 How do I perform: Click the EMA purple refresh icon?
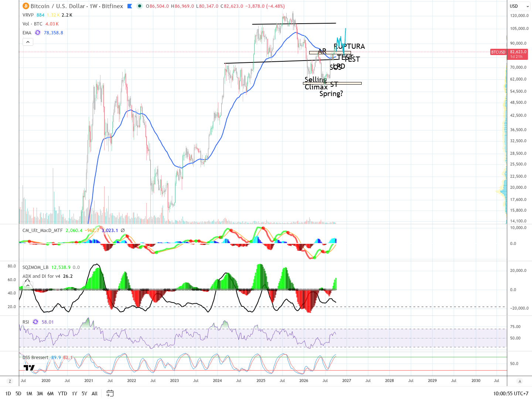(38, 33)
